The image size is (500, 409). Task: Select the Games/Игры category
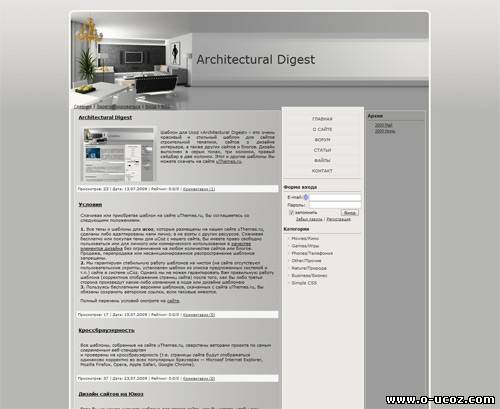click(x=305, y=246)
